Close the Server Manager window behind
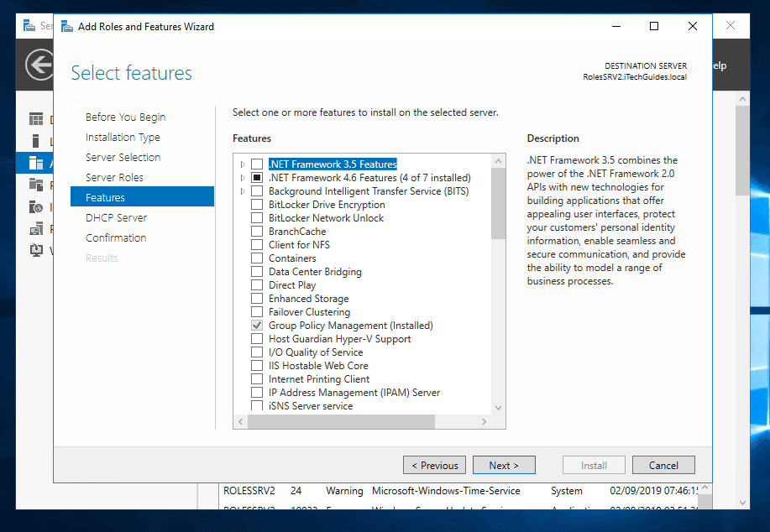 [731, 25]
